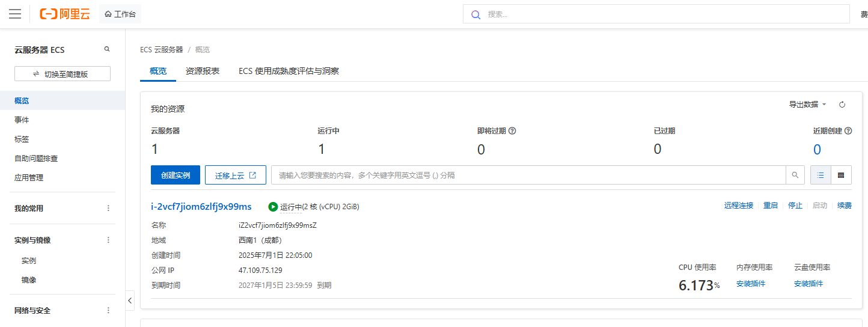Open 工作台 home in top bar
Viewport: 868px width, 327px height.
tap(120, 14)
